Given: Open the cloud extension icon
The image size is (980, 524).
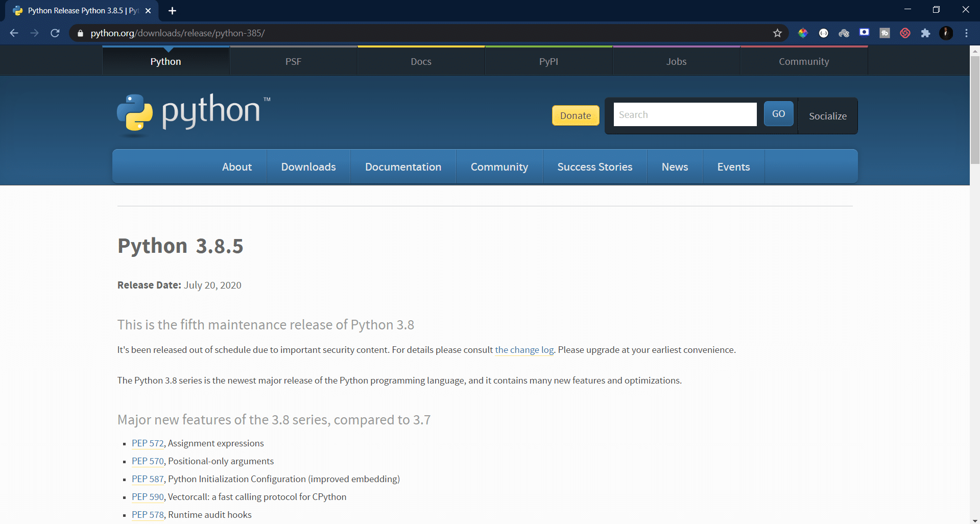Looking at the screenshot, I should click(844, 33).
